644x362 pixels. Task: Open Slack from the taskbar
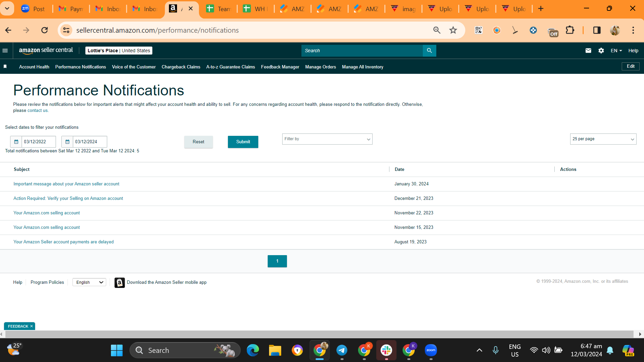point(386,351)
